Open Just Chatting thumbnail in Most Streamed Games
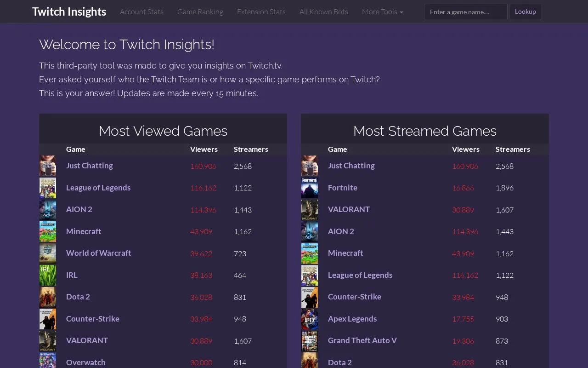588x368 pixels. point(310,166)
